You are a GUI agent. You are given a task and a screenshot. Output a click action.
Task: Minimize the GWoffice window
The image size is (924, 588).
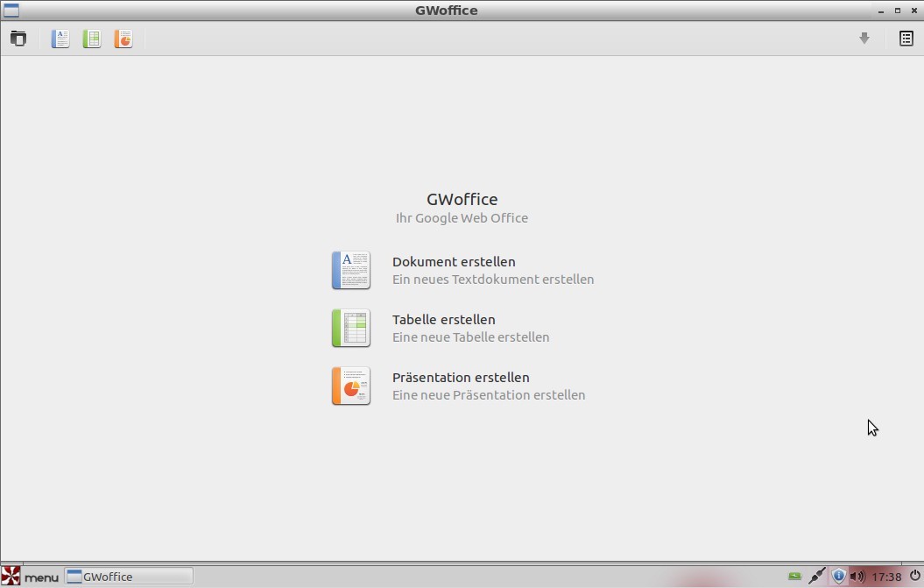coord(881,11)
